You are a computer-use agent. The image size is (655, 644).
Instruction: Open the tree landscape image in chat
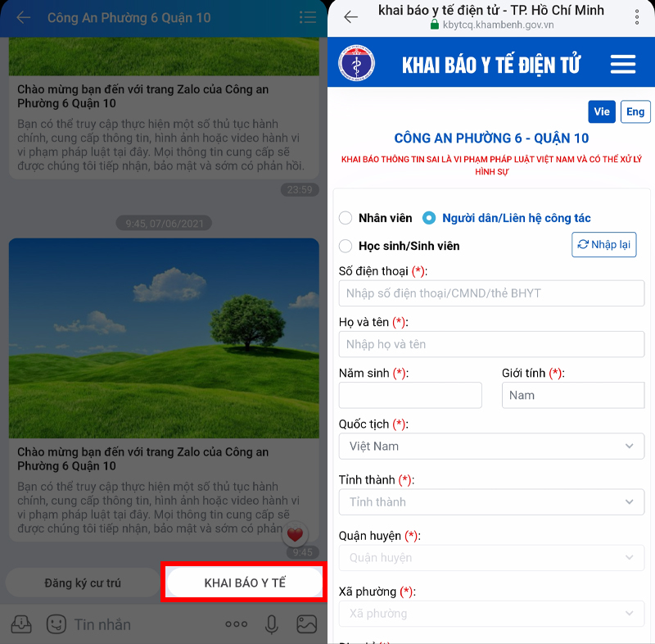click(x=164, y=338)
